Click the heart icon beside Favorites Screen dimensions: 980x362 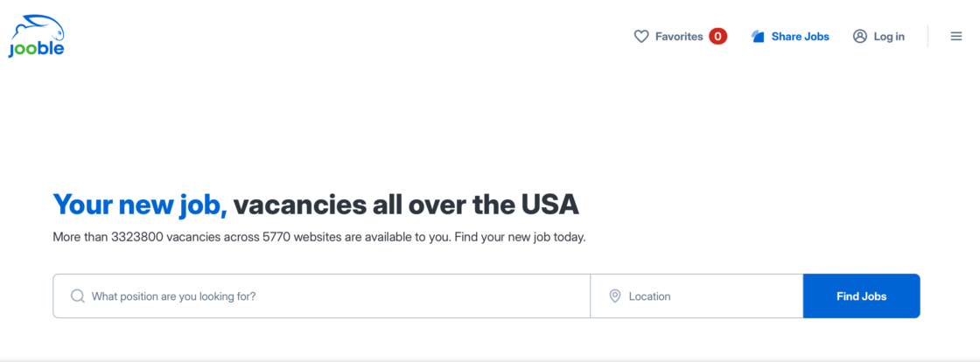point(641,37)
